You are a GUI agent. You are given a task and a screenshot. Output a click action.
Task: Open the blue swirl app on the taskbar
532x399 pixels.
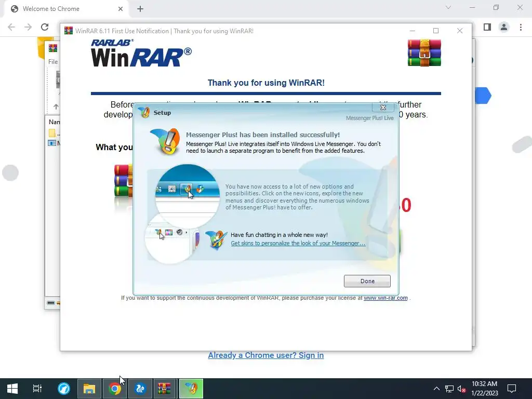tap(140, 389)
